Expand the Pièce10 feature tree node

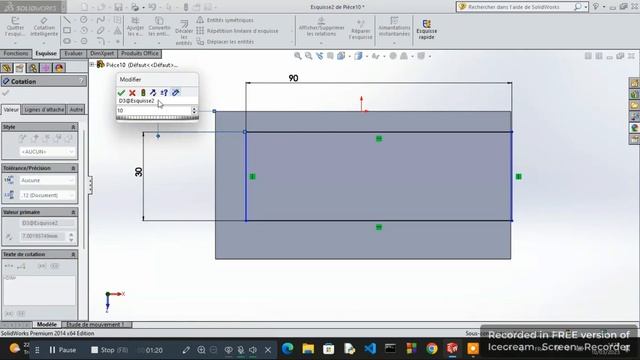93,64
